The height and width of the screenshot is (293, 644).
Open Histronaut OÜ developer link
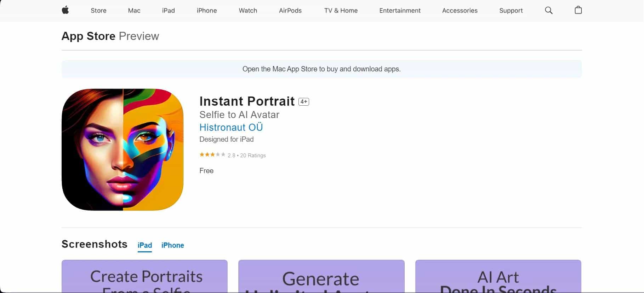[x=231, y=127]
